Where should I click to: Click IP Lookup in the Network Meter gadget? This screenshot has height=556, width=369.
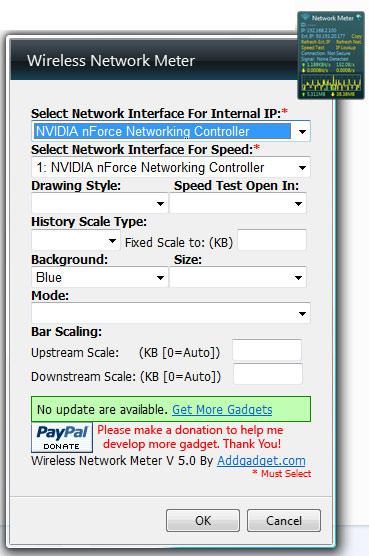tap(346, 48)
